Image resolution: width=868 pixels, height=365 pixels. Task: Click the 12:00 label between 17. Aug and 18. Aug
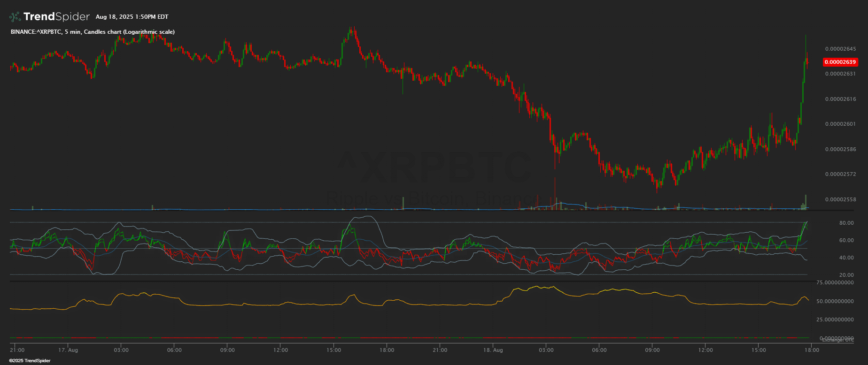[280, 350]
